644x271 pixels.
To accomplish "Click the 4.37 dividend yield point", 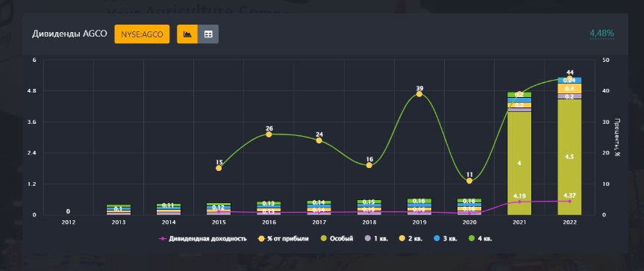I will pyautogui.click(x=569, y=202).
